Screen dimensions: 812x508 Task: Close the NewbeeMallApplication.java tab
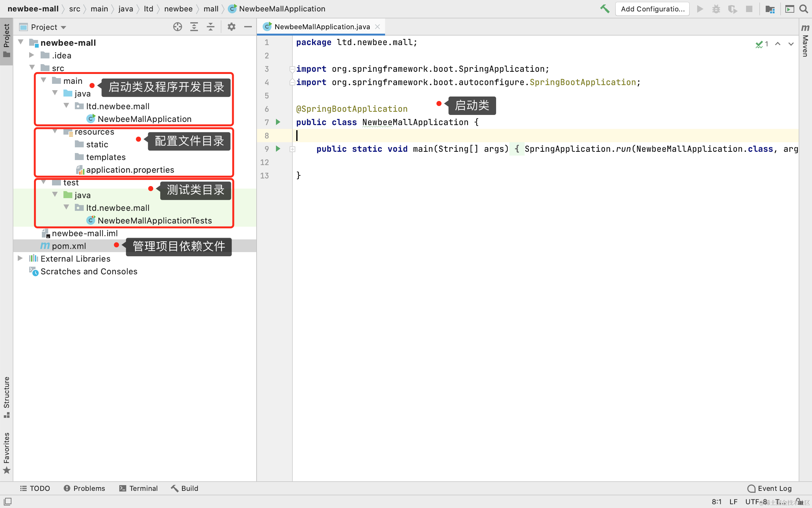377,27
